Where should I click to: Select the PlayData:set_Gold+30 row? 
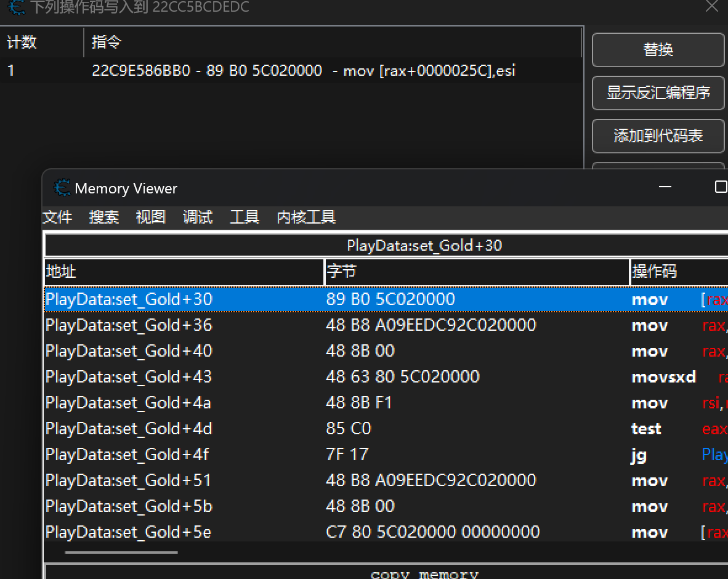[x=386, y=299]
